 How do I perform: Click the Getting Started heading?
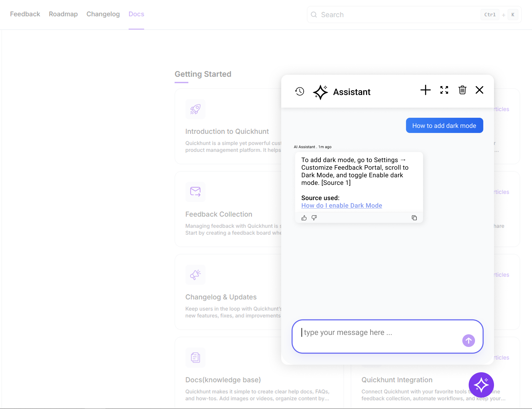coord(203,74)
